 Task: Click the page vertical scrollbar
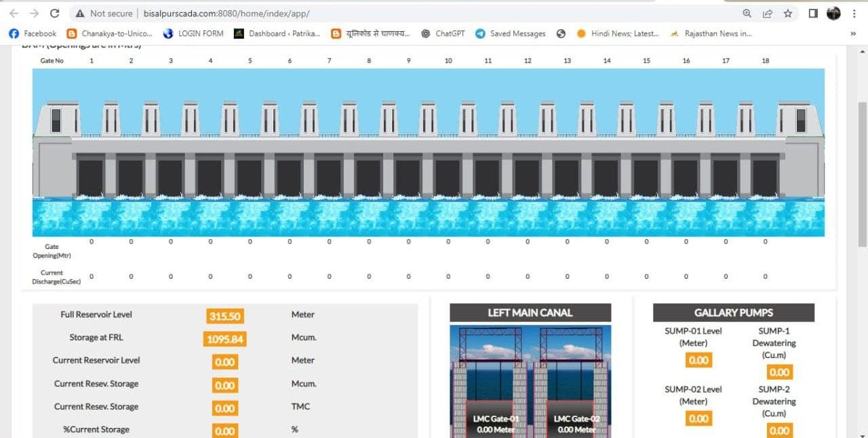point(863,175)
